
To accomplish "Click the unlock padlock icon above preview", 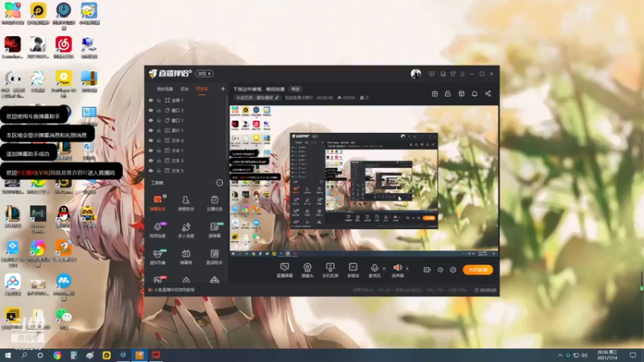I will (448, 93).
